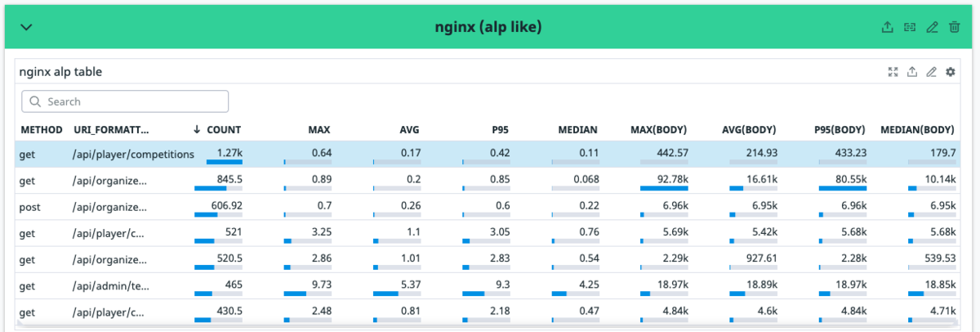Click the nginx (alp like) group title

click(488, 27)
